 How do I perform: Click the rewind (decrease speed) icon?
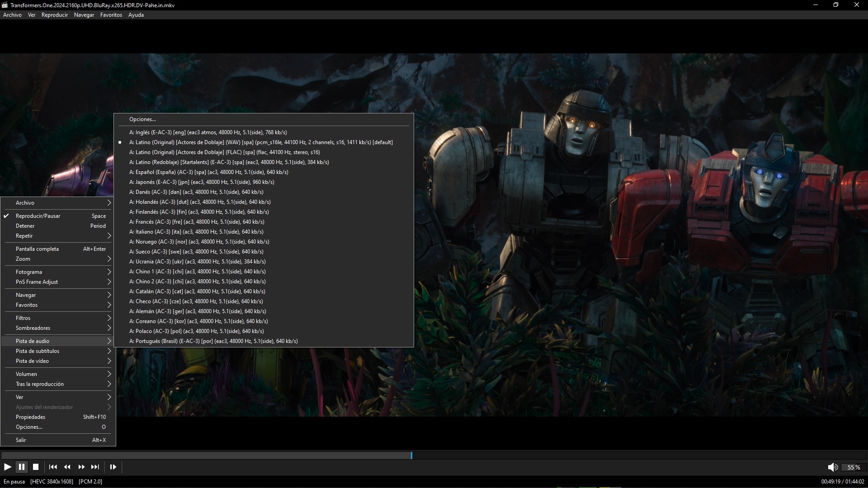click(67, 467)
